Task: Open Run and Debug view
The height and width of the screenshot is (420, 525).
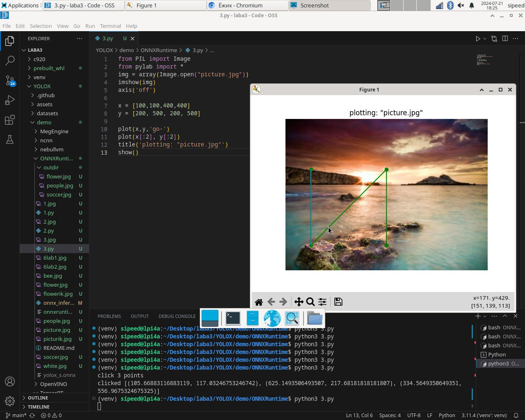Action: 10,100
